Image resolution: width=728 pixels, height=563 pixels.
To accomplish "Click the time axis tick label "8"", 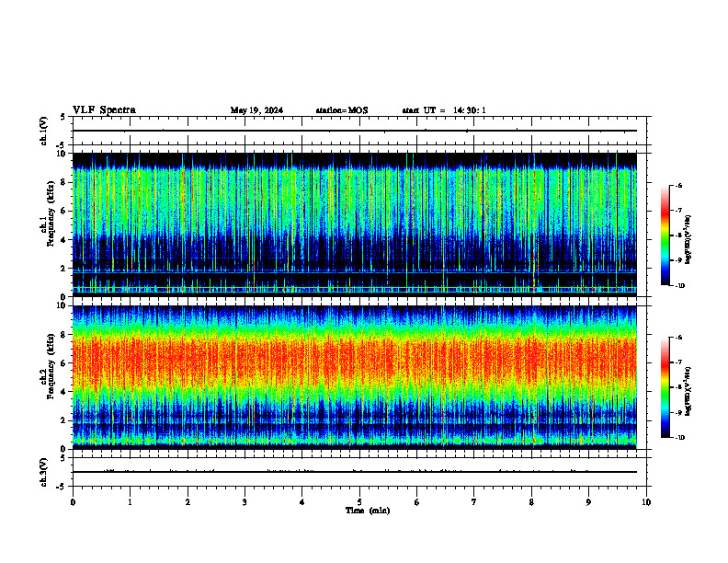I will click(x=531, y=502).
